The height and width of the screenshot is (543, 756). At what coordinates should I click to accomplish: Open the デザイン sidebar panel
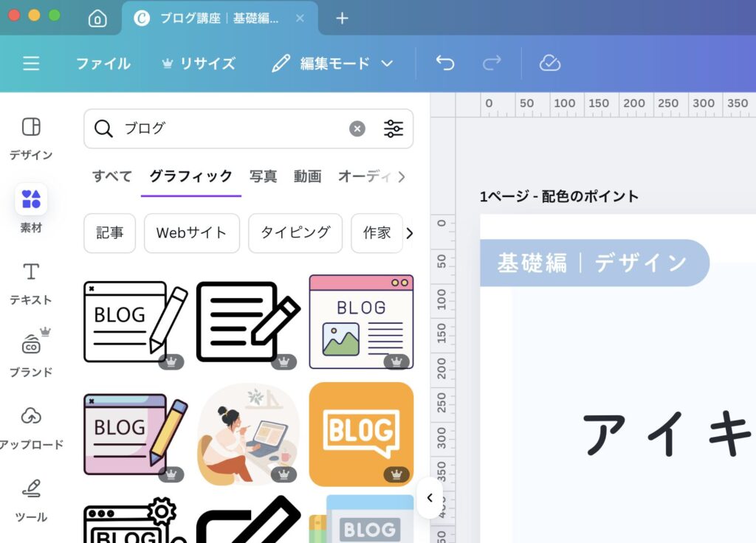[31, 138]
